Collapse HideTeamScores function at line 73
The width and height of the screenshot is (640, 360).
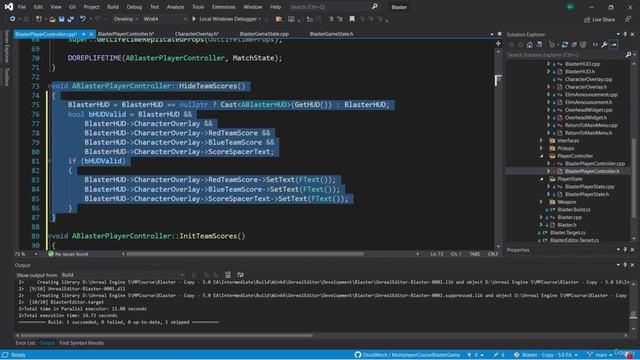(x=50, y=86)
